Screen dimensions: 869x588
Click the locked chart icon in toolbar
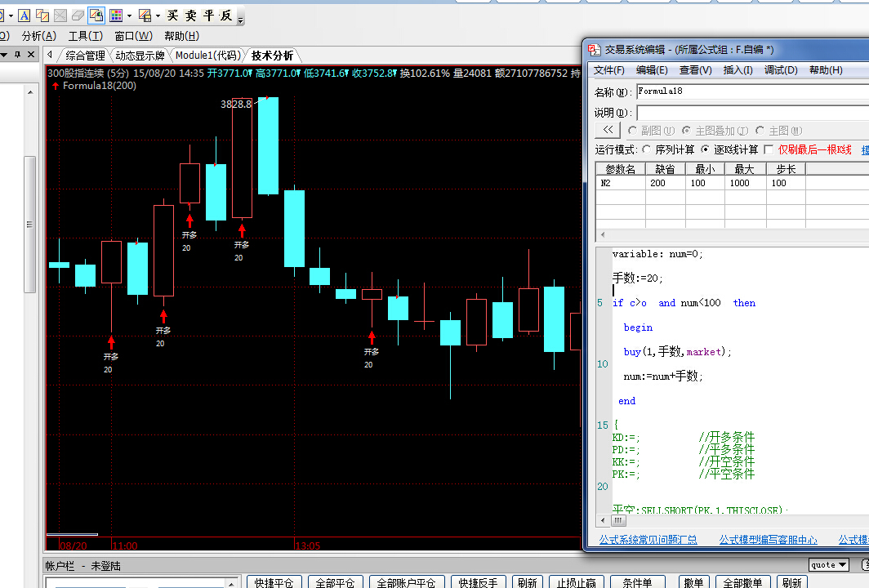(96, 16)
